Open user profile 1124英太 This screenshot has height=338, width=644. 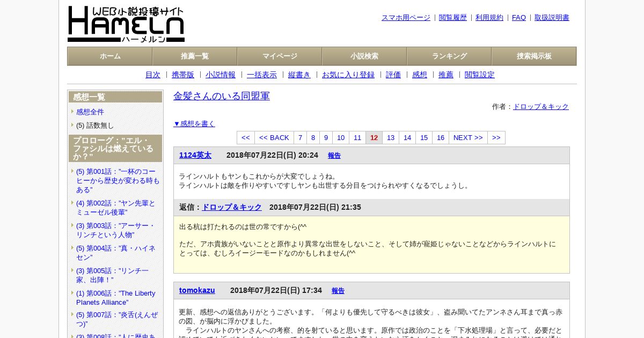pyautogui.click(x=195, y=155)
